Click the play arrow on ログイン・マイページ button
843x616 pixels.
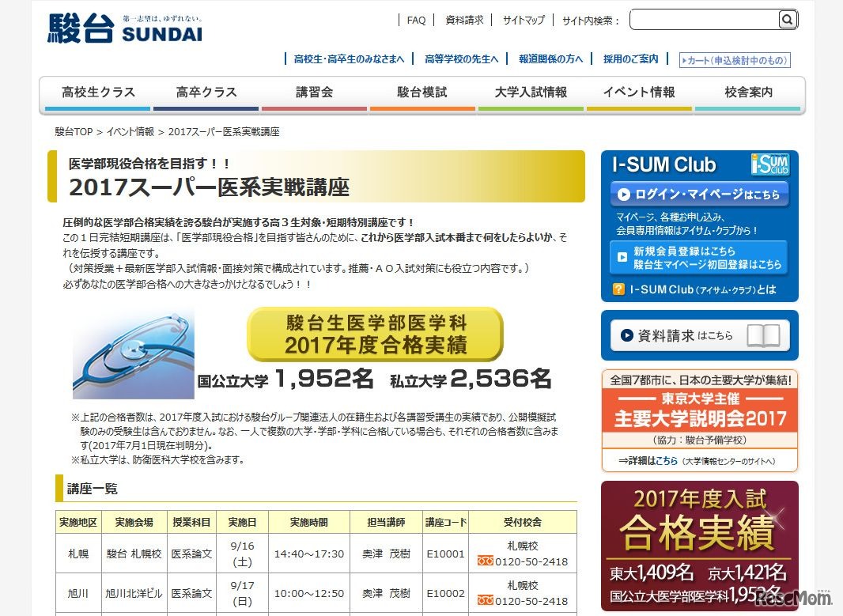point(625,193)
